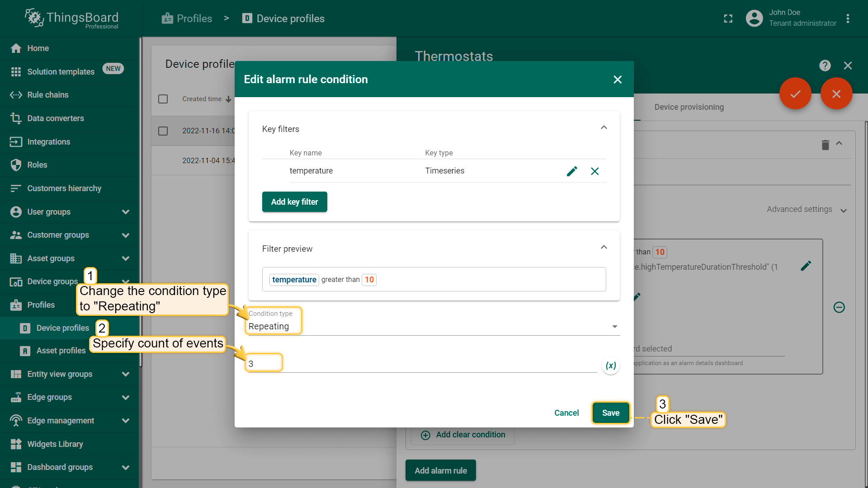Select Device profiles in sidebar
Screen dimensions: 868x488
(x=70, y=328)
